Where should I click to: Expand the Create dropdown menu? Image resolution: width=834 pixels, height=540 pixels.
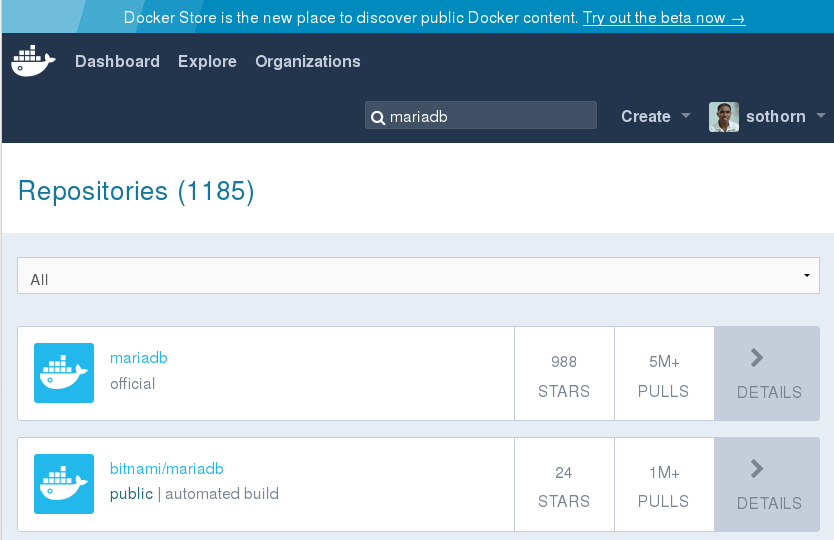pos(655,117)
